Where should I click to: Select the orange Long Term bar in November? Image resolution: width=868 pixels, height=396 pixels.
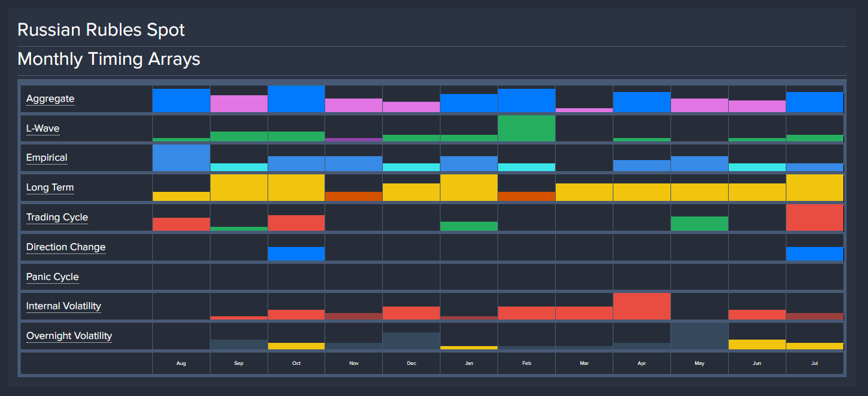pyautogui.click(x=354, y=196)
